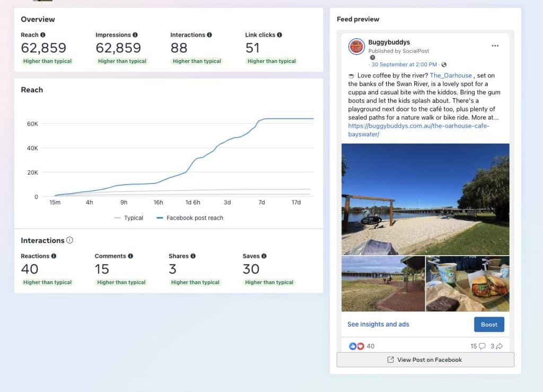Click the Interactions value 88
Screen dimensions: 543x392
(x=179, y=48)
